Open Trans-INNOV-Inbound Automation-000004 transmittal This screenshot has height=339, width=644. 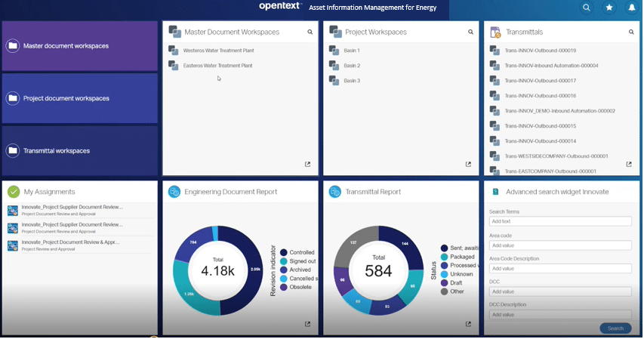pyautogui.click(x=551, y=66)
